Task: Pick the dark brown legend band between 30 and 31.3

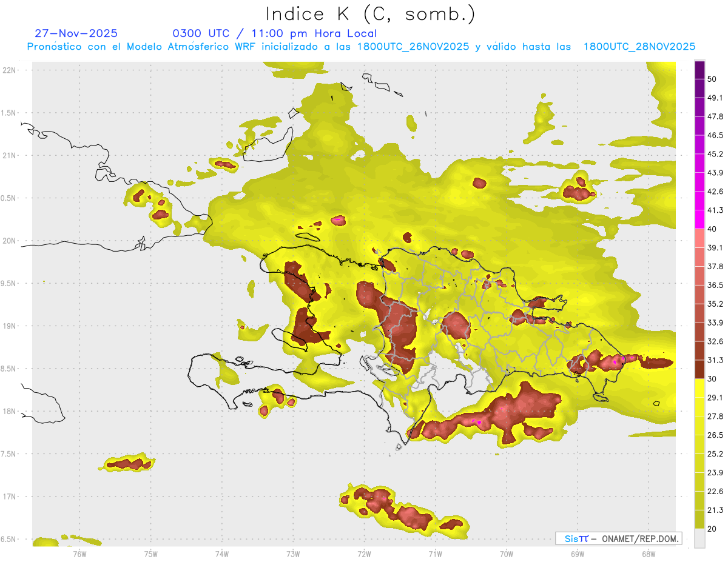Action: point(699,369)
